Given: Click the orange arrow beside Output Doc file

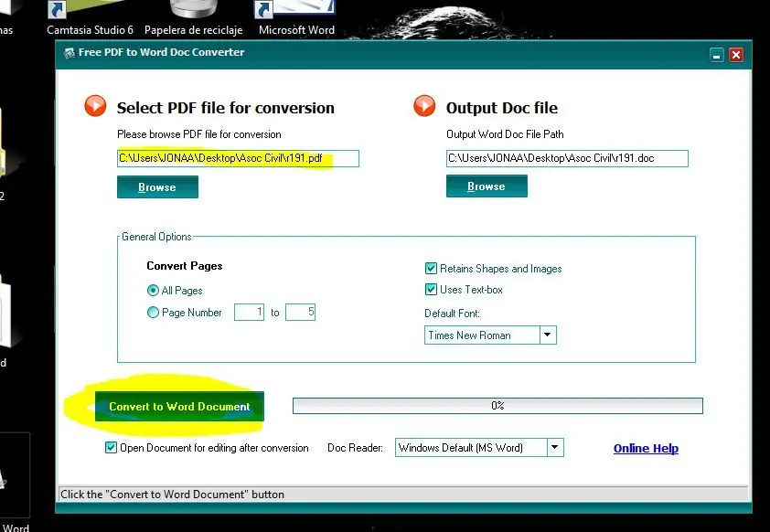Looking at the screenshot, I should 424,105.
